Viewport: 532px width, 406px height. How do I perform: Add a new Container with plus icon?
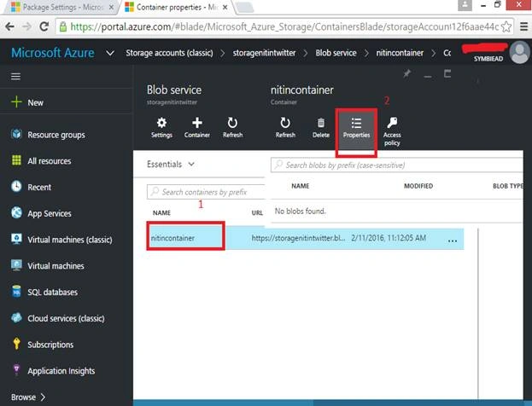pos(196,127)
